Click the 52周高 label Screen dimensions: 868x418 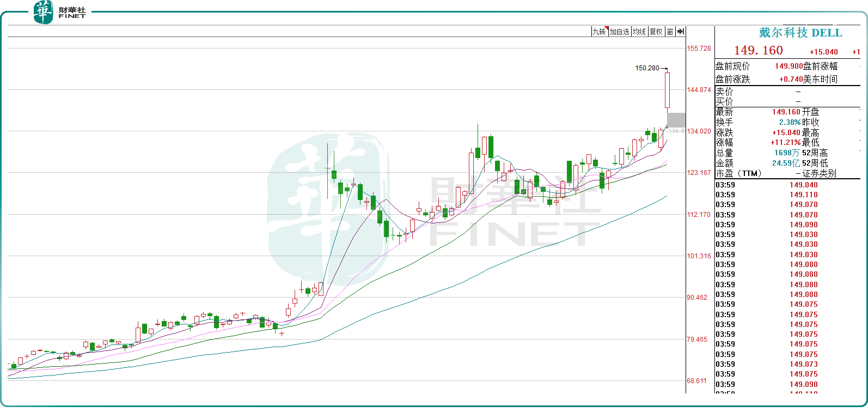815,153
